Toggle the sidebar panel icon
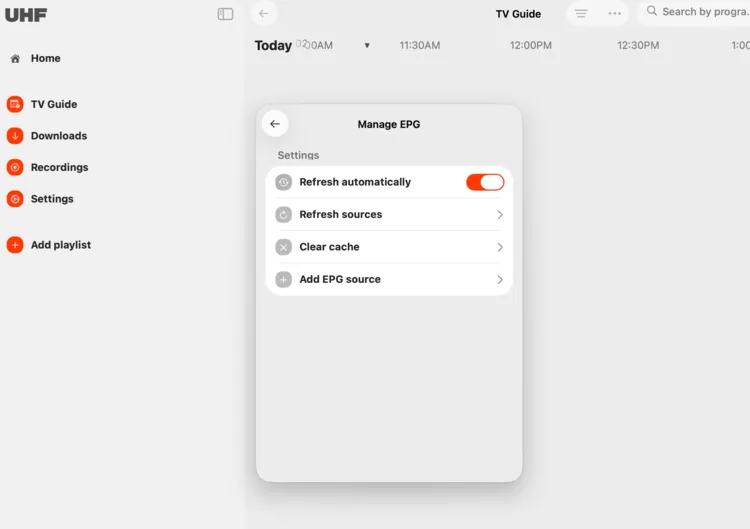The width and height of the screenshot is (750, 529). point(225,14)
